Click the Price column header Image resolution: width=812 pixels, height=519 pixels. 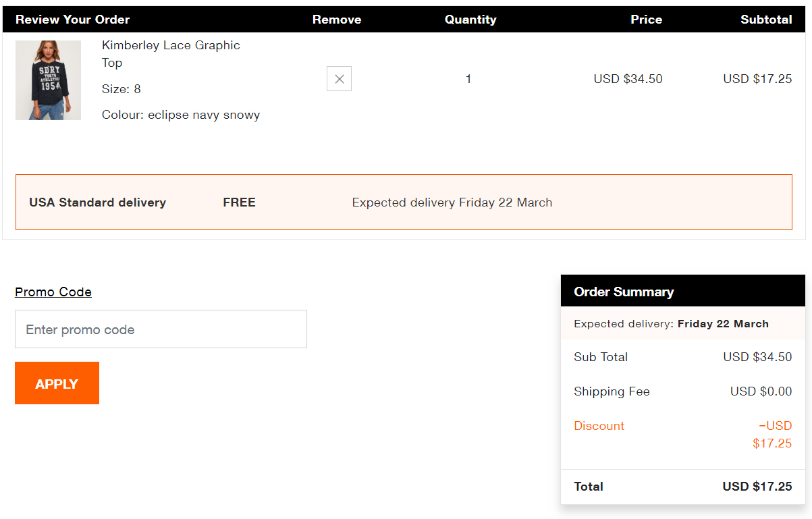click(646, 20)
